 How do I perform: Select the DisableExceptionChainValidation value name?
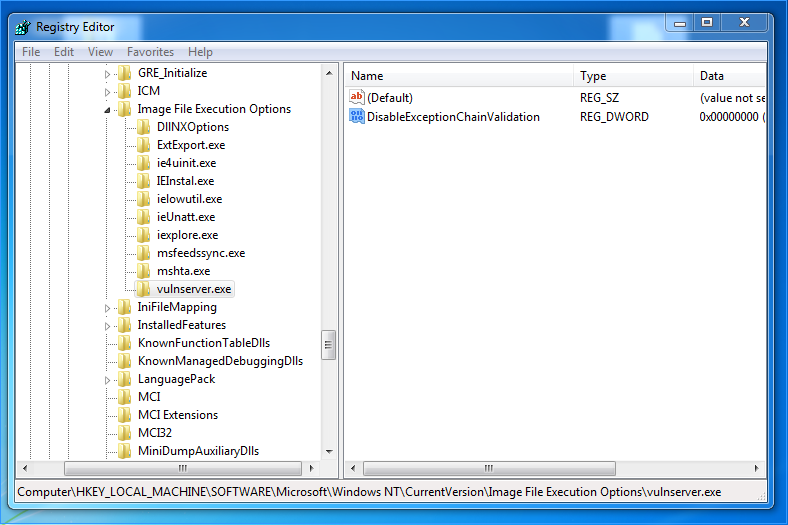[453, 117]
